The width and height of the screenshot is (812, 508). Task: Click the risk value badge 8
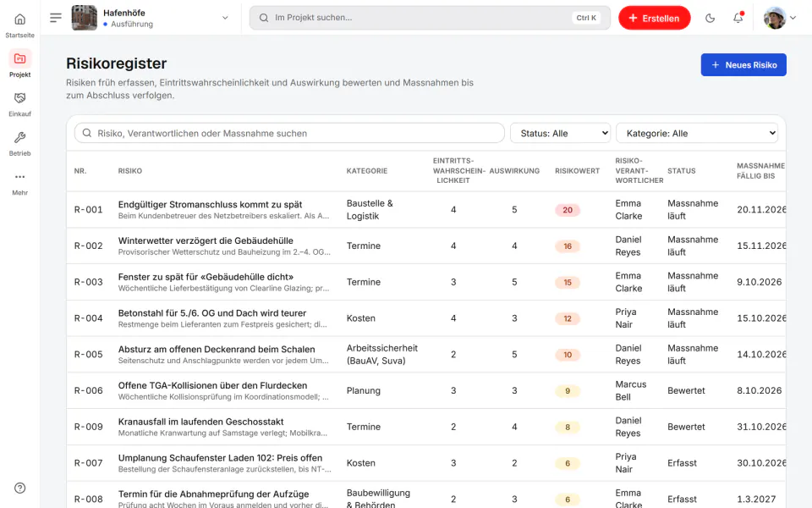point(568,427)
